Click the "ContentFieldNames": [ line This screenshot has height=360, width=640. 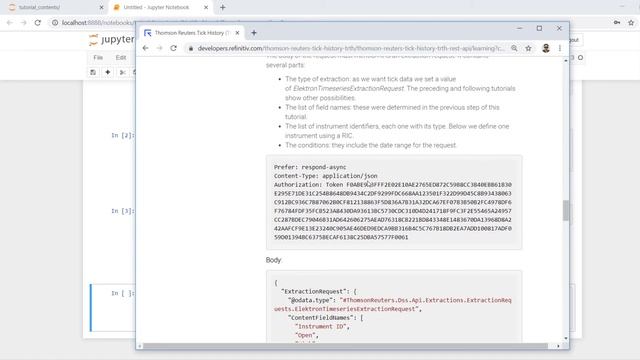(325, 318)
